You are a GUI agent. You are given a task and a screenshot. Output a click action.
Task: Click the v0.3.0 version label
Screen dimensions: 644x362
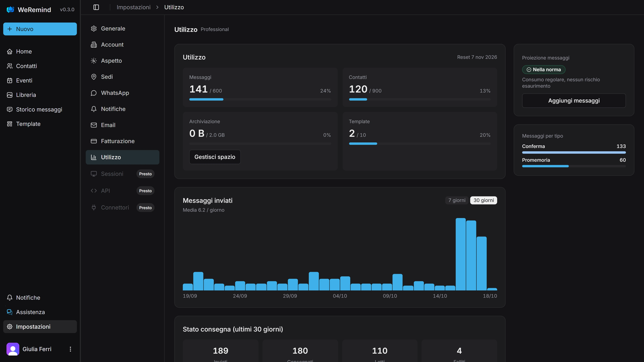(x=67, y=10)
